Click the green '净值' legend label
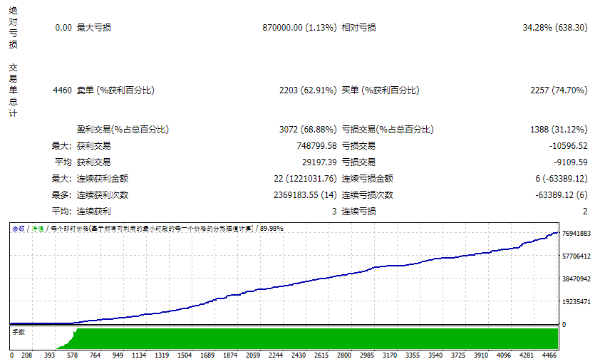The width and height of the screenshot is (605, 364). click(x=38, y=229)
